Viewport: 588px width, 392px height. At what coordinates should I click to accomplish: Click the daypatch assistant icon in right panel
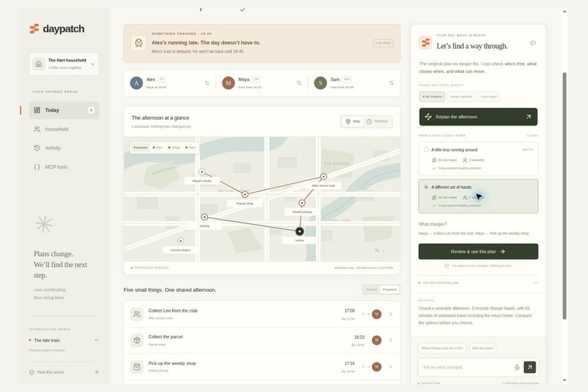pyautogui.click(x=425, y=43)
